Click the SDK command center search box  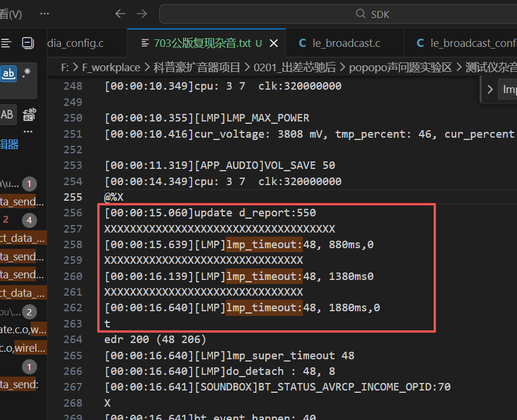tap(339, 14)
